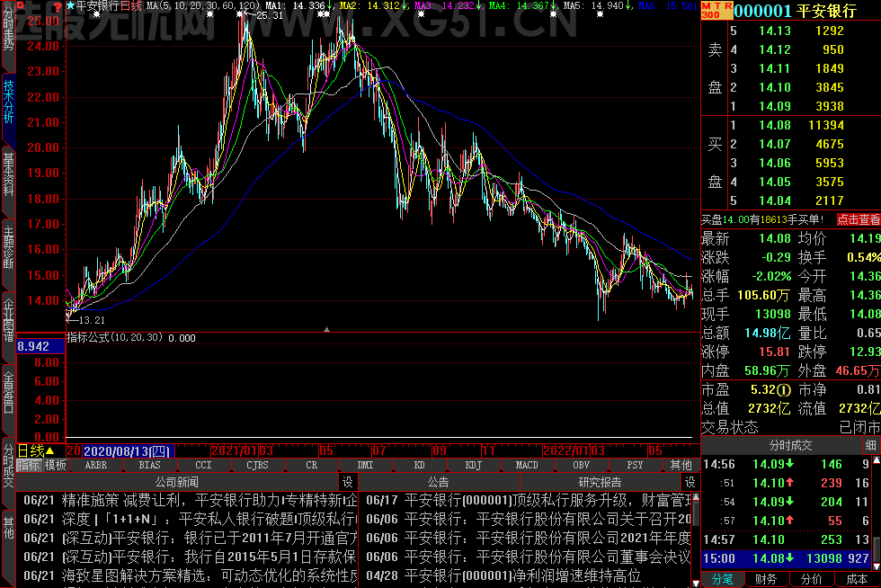Open the 公司新闻 panel header

coord(177,482)
